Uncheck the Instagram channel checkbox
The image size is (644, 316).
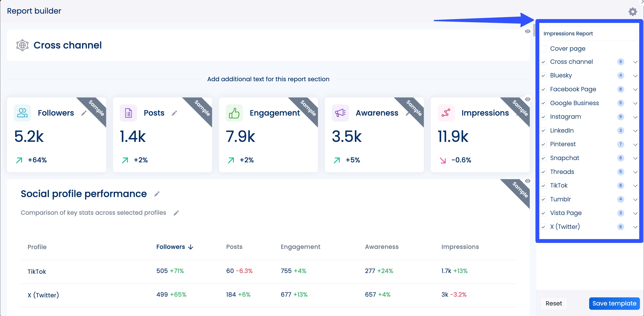click(543, 117)
